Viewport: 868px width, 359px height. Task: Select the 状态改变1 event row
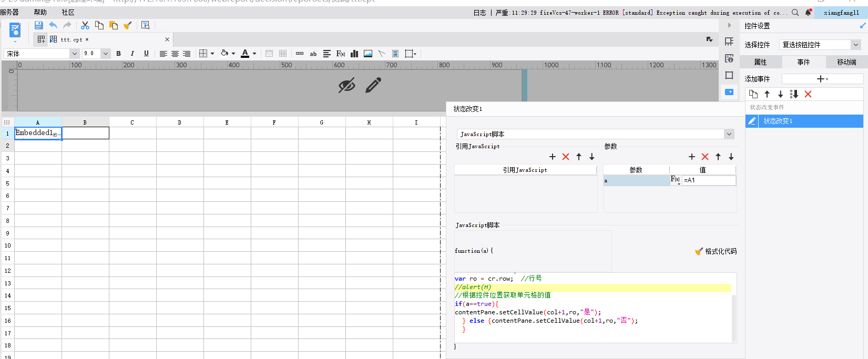[x=804, y=121]
